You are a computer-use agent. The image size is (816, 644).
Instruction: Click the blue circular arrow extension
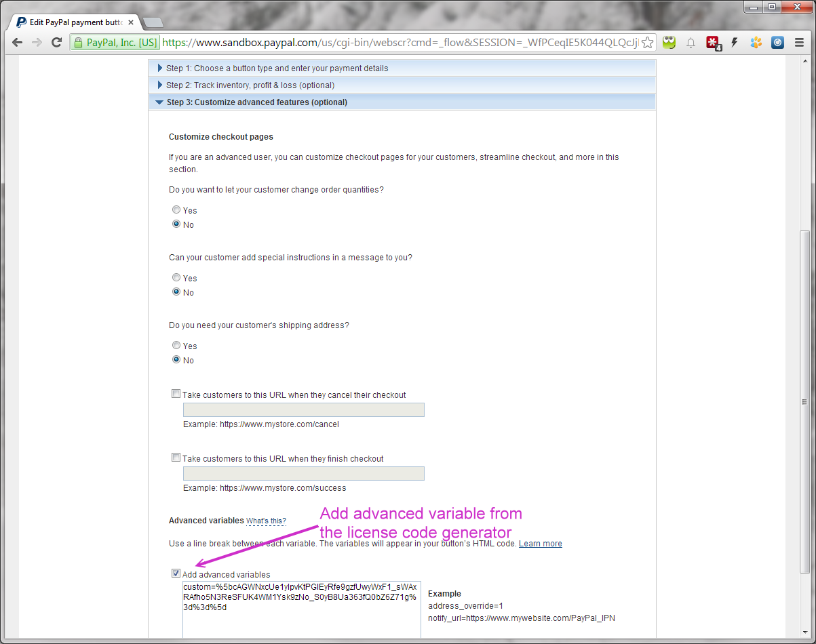[x=777, y=43]
